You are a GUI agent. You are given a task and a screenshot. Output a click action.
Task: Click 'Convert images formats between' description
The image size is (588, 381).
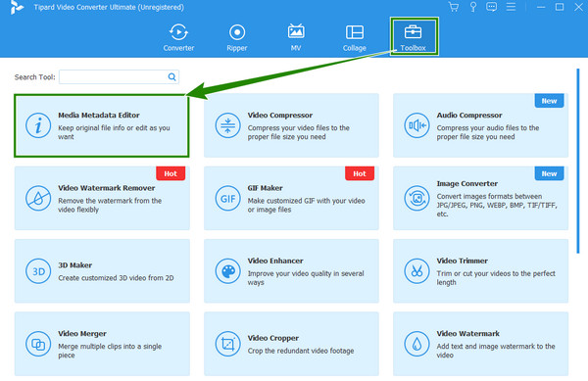497,205
